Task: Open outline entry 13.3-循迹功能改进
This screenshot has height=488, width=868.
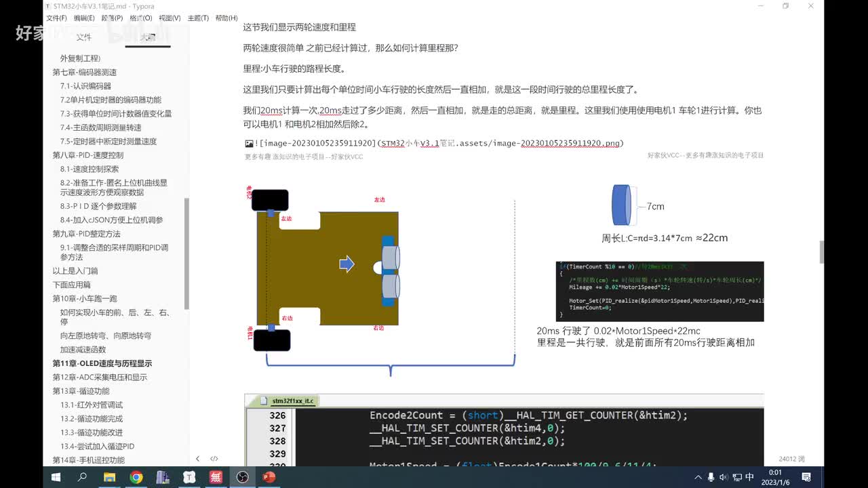Action: tap(92, 432)
